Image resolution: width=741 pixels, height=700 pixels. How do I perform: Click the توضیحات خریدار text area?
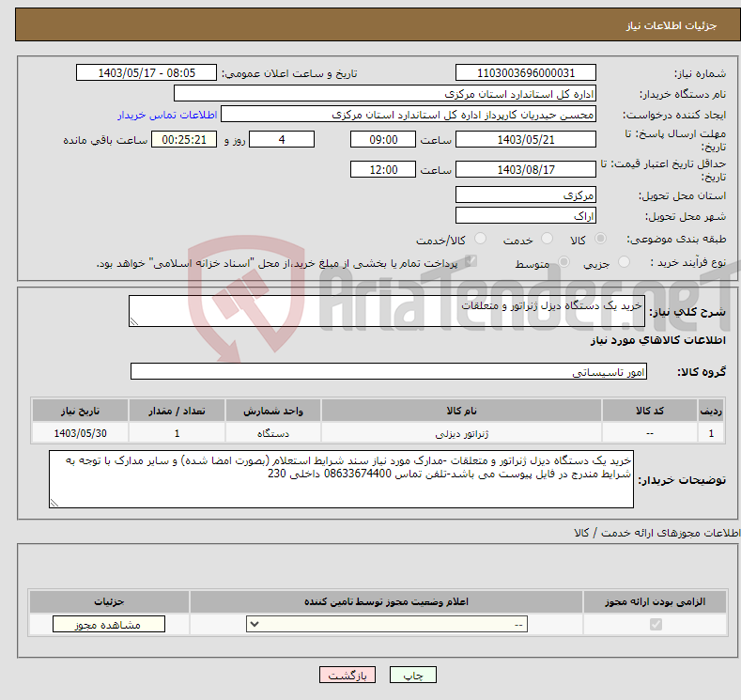341,479
